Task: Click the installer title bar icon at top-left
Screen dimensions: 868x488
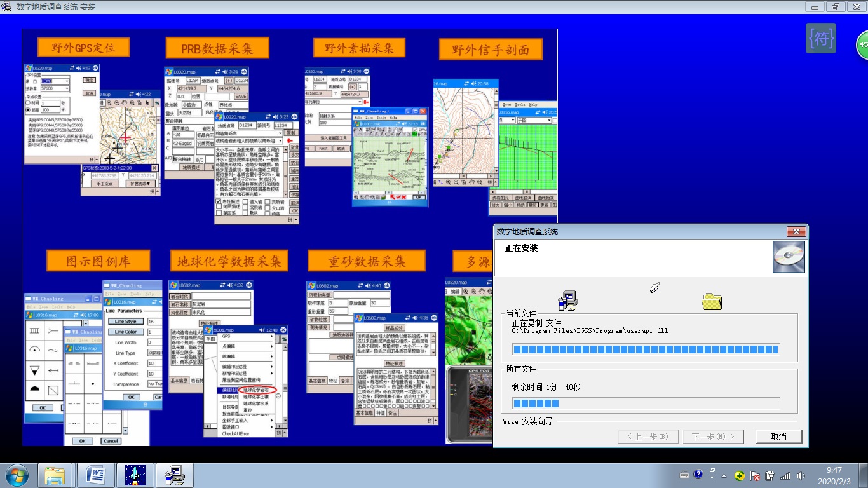Action: [6, 6]
